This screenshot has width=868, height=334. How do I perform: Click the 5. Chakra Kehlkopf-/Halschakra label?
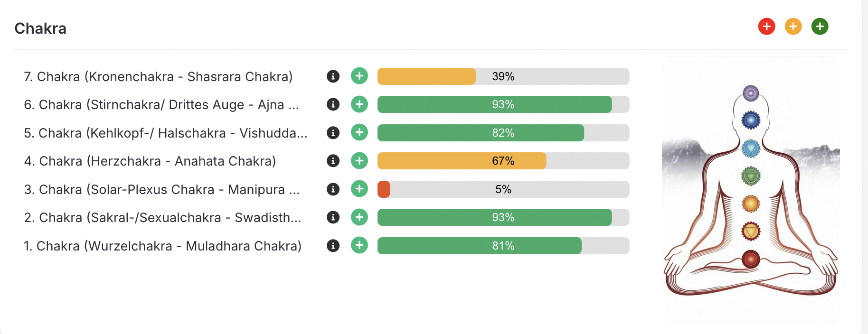click(x=165, y=133)
